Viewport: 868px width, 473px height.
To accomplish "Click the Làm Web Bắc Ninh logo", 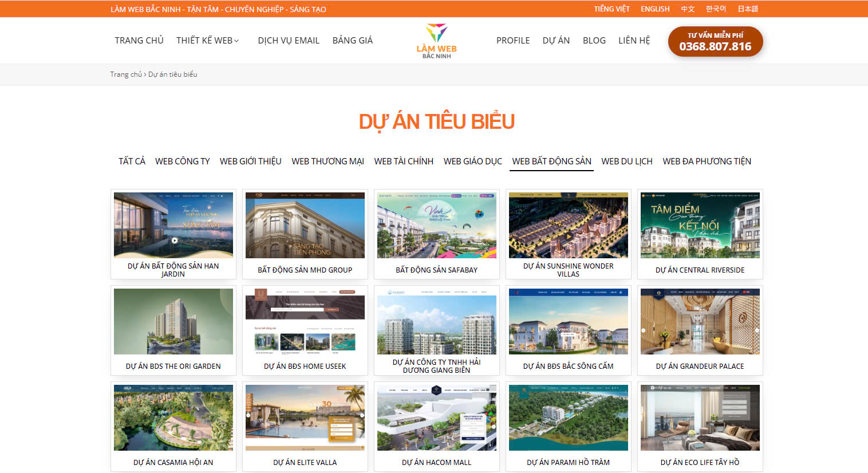I will [x=436, y=41].
